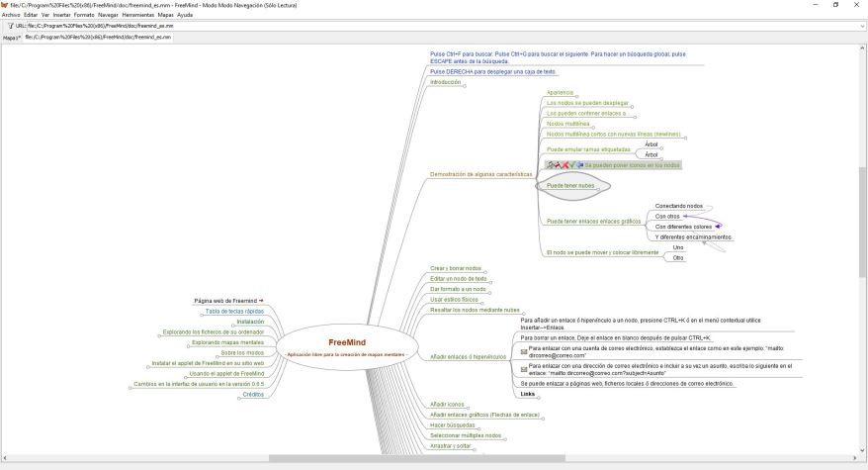868x470 pixels.
Task: Switch to the Mapa1* tab
Action: click(12, 38)
